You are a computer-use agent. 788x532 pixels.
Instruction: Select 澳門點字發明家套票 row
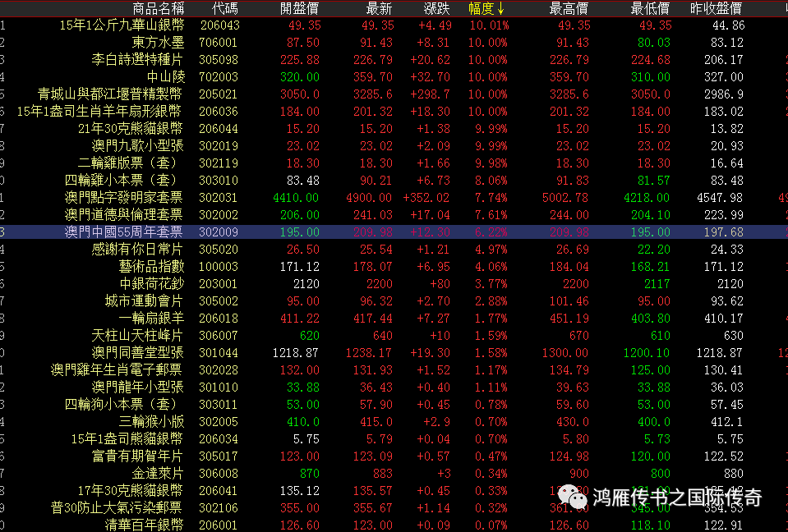coord(394,198)
